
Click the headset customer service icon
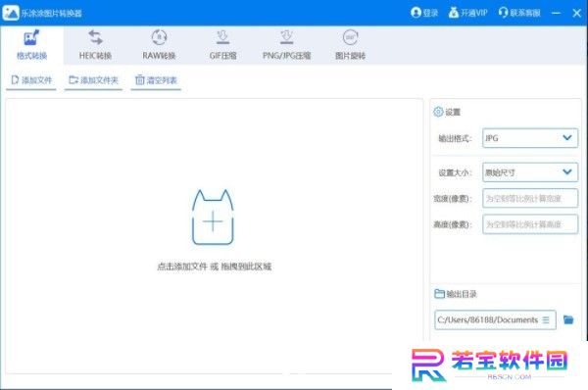coord(503,13)
